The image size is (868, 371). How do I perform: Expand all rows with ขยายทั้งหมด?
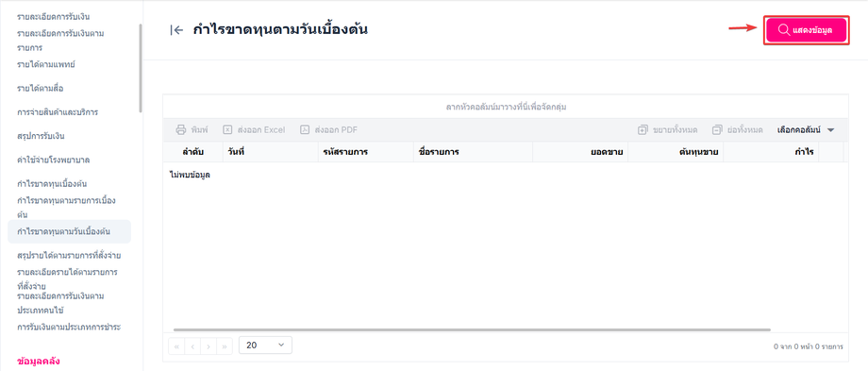tap(668, 130)
